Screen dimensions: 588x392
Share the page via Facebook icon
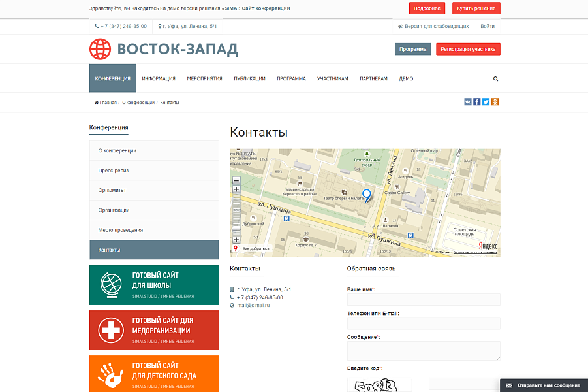click(x=476, y=102)
